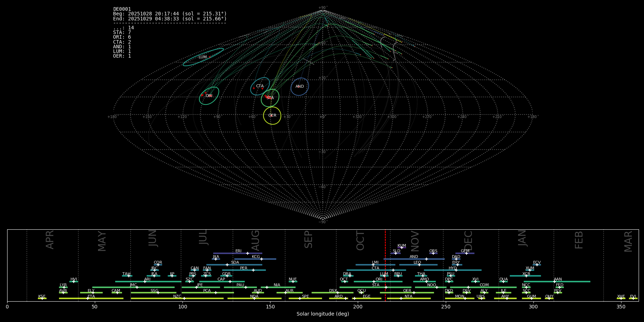Click the DE0001 station title text

point(122,9)
